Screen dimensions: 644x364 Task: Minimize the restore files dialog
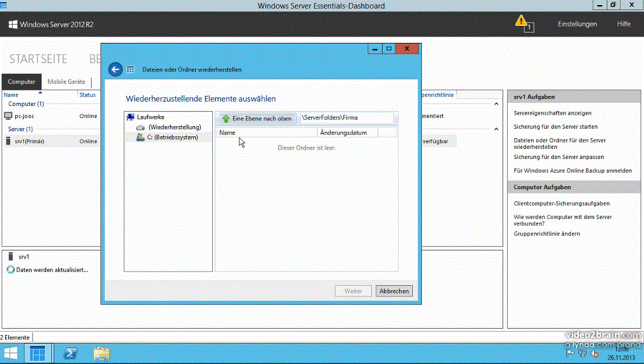pos(374,49)
